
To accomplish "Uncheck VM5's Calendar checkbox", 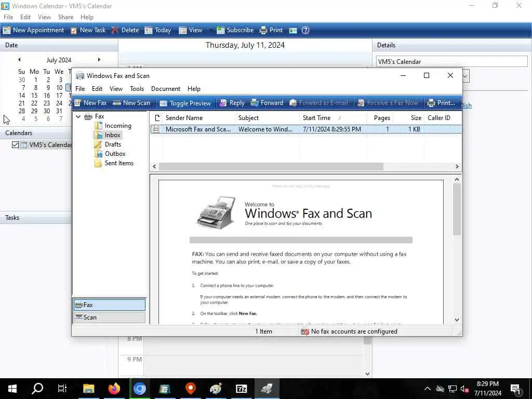I will (15, 145).
